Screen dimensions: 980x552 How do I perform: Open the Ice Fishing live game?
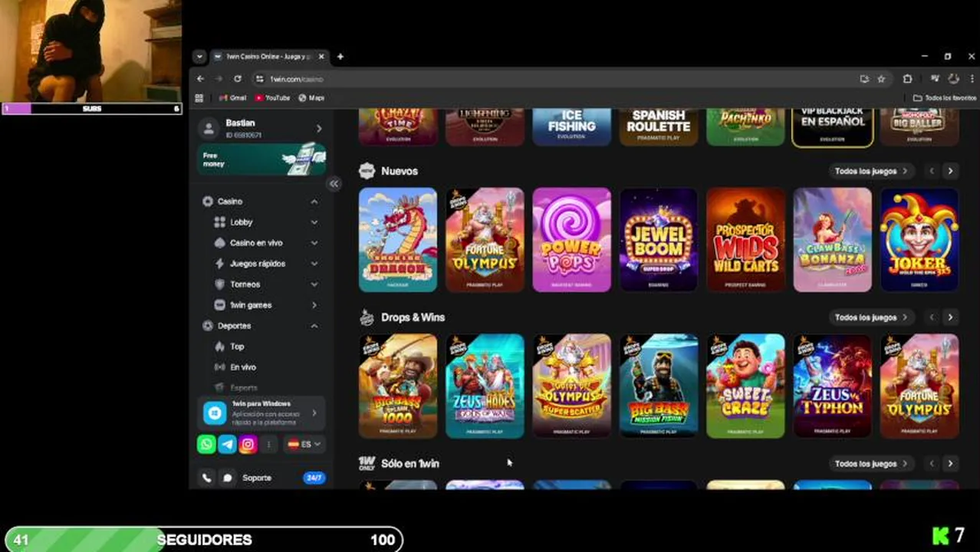click(572, 127)
